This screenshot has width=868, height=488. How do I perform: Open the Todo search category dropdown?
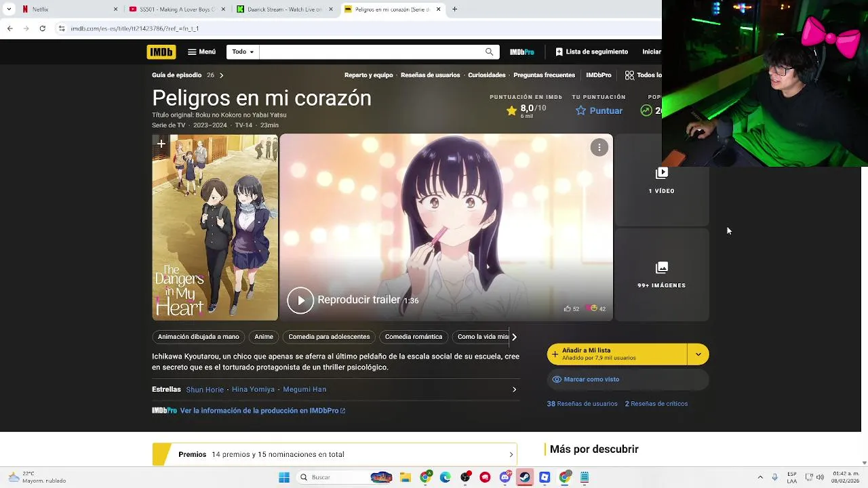coord(243,52)
